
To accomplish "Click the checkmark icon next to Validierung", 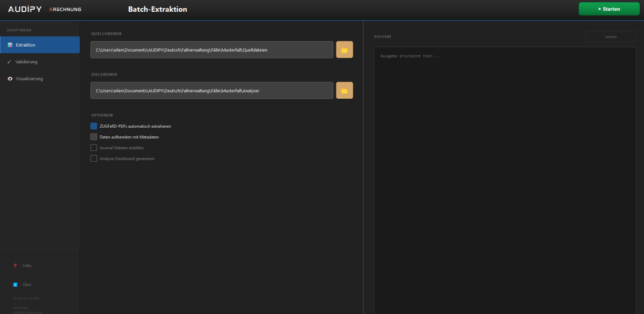I will [x=10, y=62].
